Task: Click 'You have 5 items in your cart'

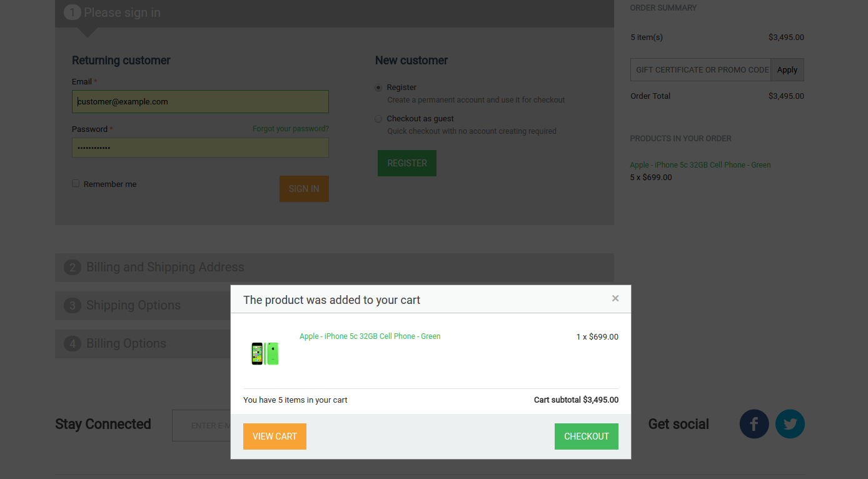Action: (x=295, y=400)
